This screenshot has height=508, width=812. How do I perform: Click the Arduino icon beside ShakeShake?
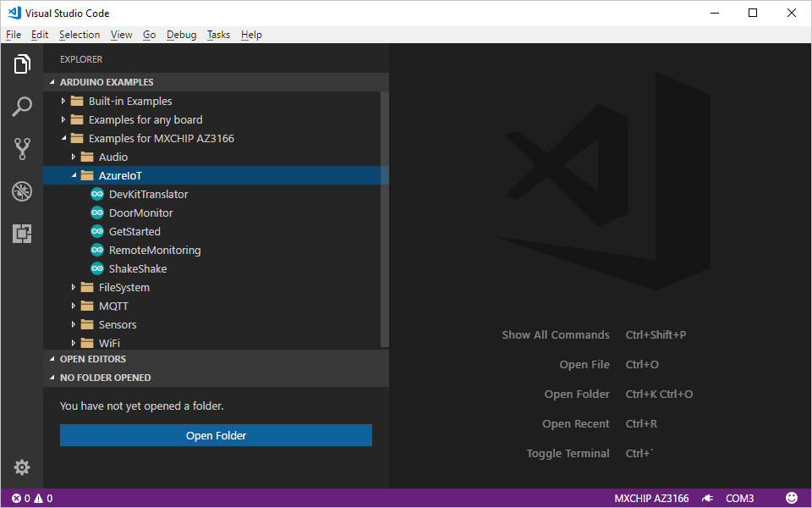pyautogui.click(x=96, y=269)
